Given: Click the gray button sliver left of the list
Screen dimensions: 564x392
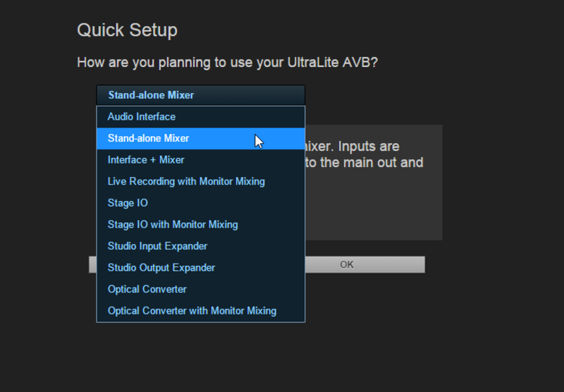Looking at the screenshot, I should 93,264.
